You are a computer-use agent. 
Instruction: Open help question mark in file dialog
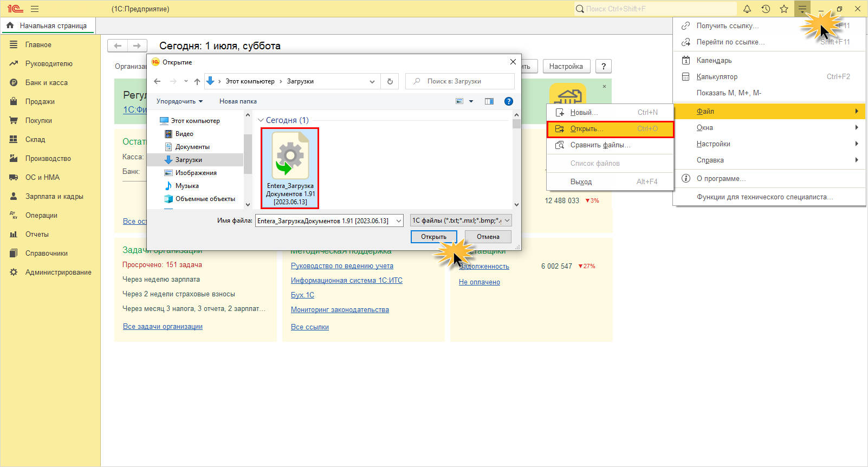[509, 101]
